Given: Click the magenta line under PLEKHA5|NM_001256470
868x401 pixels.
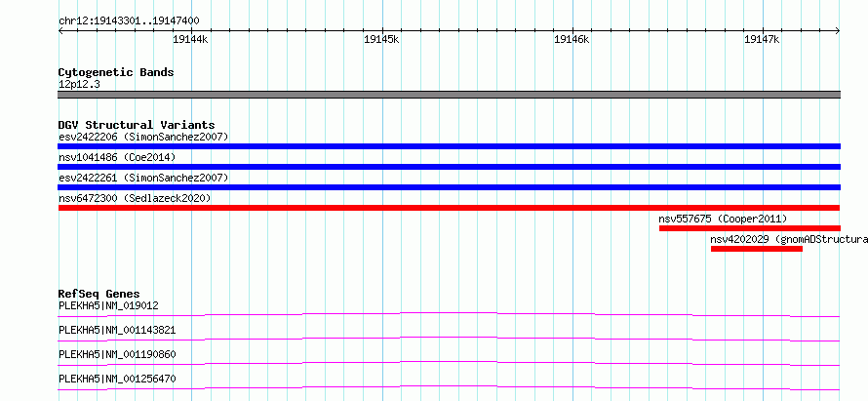Looking at the screenshot, I should coord(449,387).
